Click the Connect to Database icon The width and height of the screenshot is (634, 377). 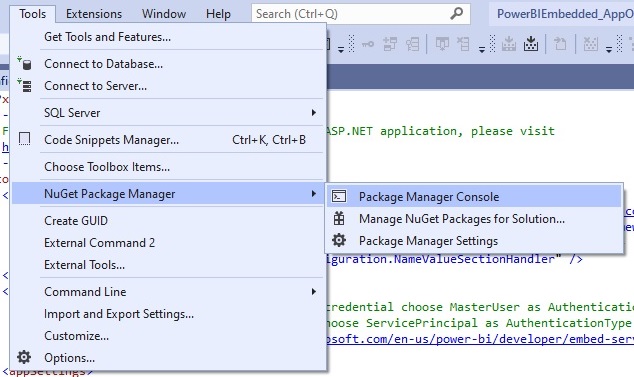[x=25, y=64]
